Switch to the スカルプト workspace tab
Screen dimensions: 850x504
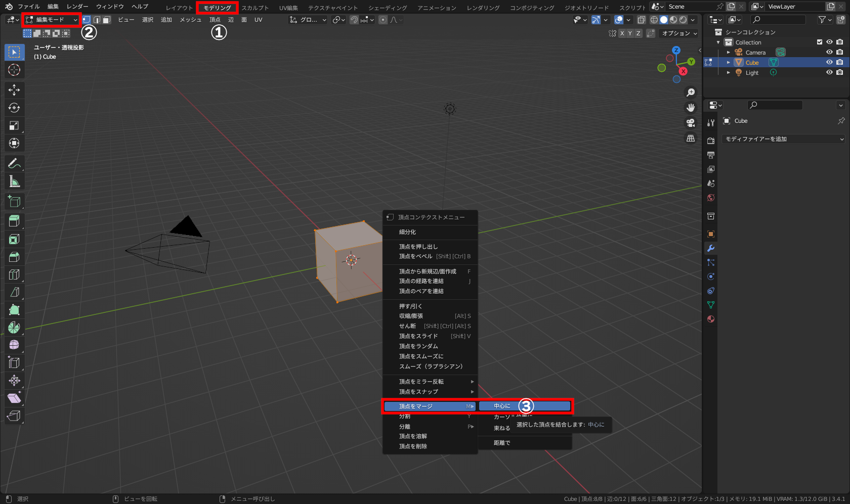click(x=255, y=8)
